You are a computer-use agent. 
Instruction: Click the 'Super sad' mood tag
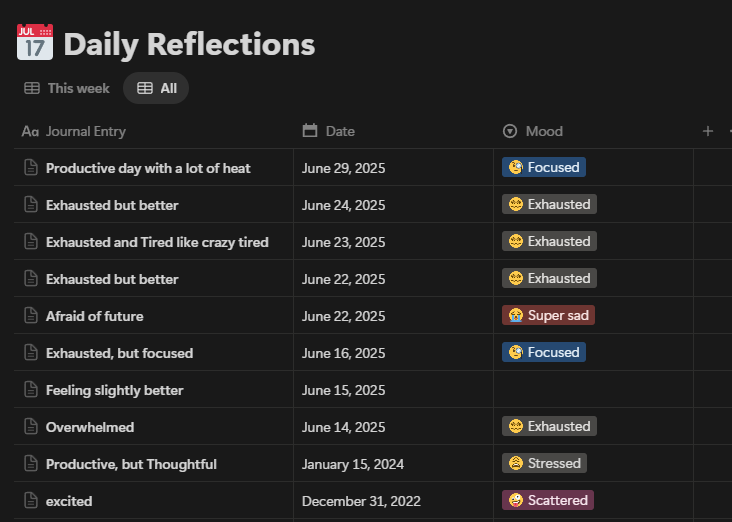click(x=548, y=316)
